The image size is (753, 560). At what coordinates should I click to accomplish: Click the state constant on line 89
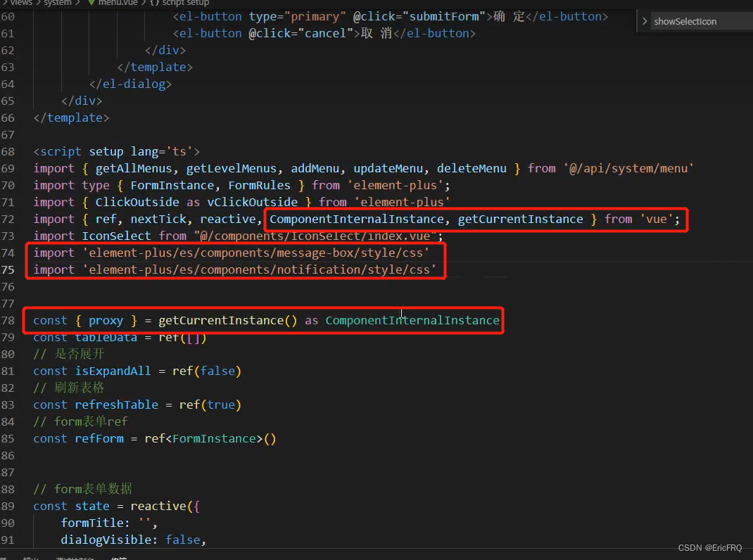click(x=92, y=507)
